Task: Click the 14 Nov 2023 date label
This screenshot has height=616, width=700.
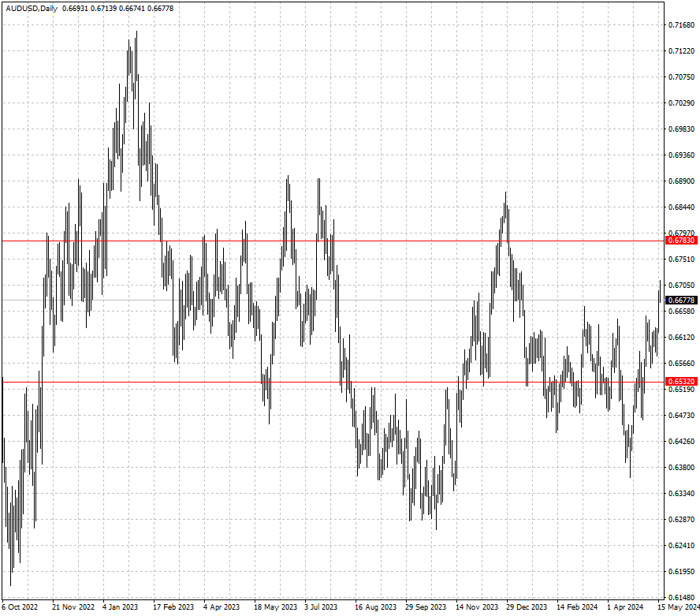Action: coord(477,607)
